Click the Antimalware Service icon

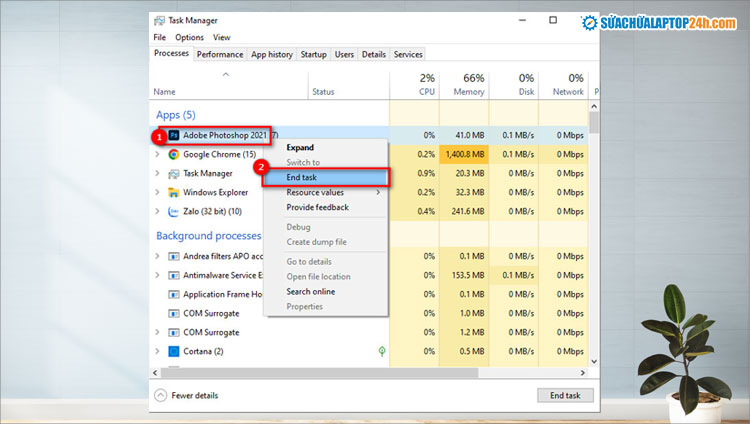(x=174, y=275)
